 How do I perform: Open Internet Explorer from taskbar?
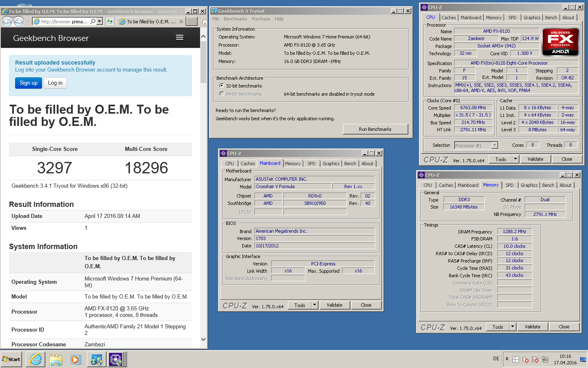tap(36, 359)
